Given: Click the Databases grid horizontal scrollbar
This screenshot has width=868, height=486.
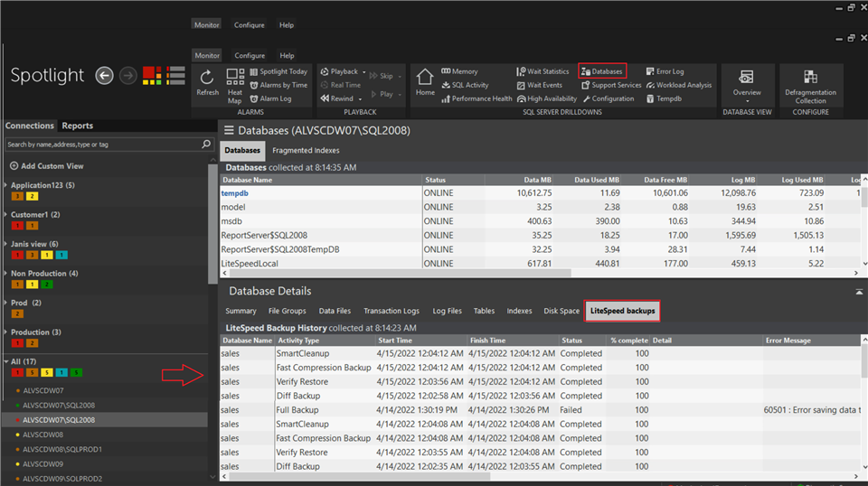Looking at the screenshot, I should (x=400, y=273).
